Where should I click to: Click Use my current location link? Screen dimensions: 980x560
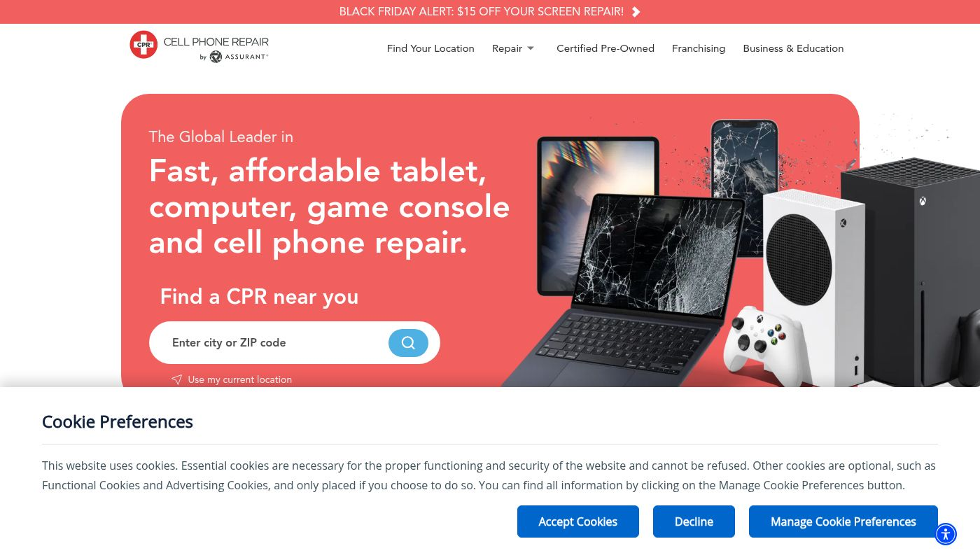(x=239, y=379)
